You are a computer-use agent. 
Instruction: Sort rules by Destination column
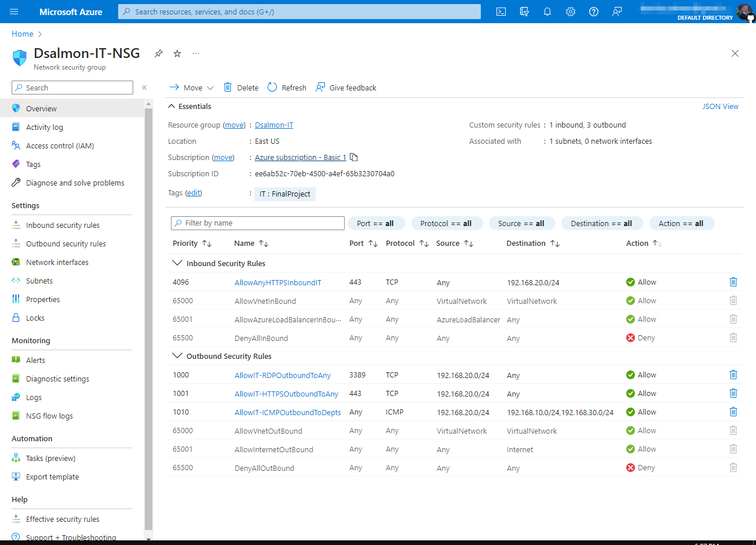click(x=533, y=244)
